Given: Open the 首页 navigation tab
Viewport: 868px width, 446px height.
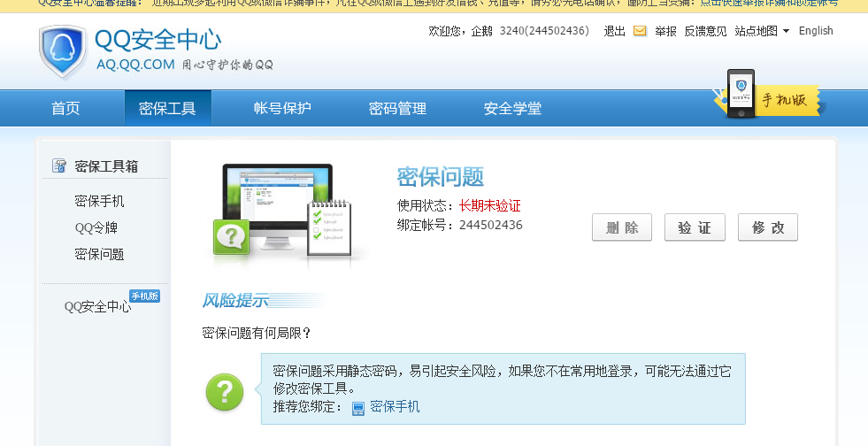Looking at the screenshot, I should 65,108.
